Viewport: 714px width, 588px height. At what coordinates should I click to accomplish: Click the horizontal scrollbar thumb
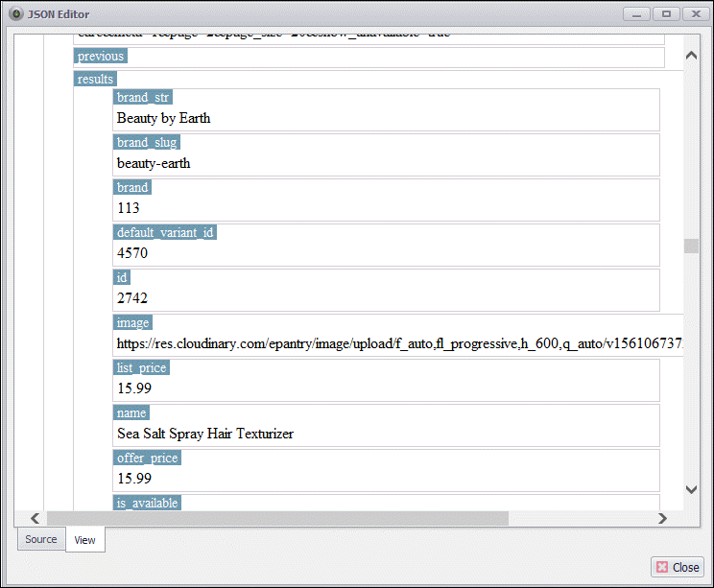coord(276,518)
